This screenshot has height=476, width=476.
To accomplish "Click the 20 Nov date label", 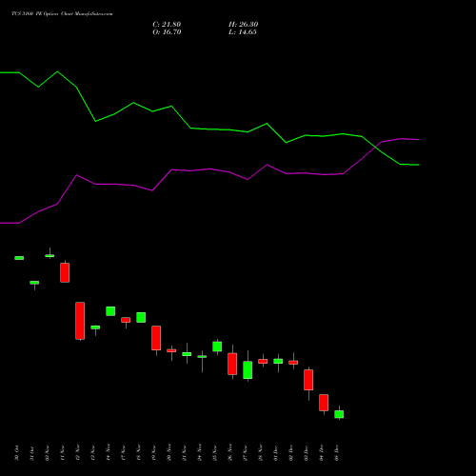I will pos(169,453).
